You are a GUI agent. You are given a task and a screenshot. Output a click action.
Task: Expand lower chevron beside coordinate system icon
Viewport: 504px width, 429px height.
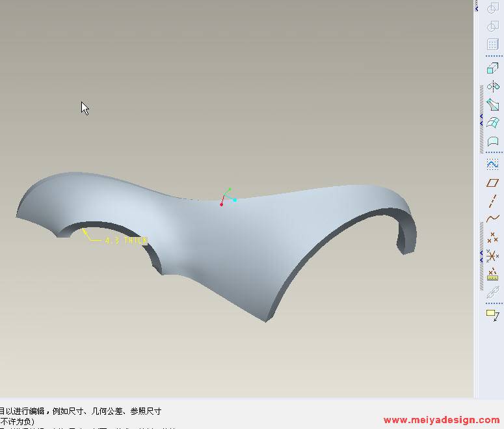click(x=481, y=260)
